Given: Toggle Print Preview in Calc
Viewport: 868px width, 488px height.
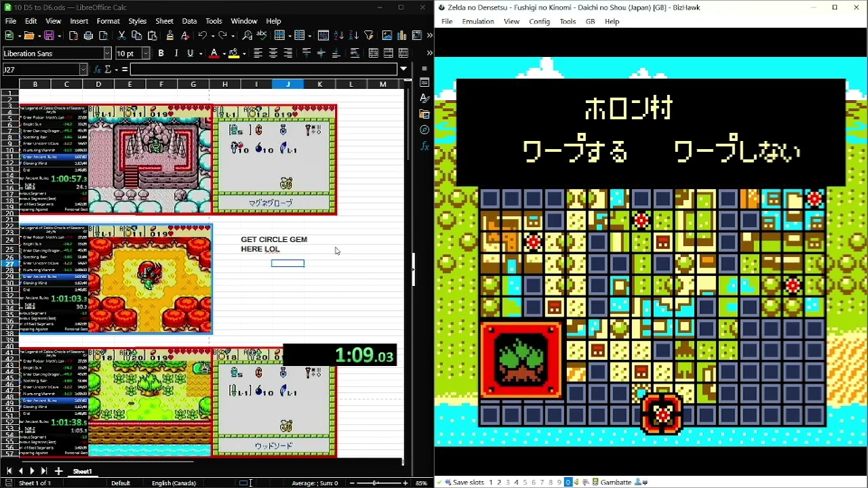Looking at the screenshot, I should [103, 35].
